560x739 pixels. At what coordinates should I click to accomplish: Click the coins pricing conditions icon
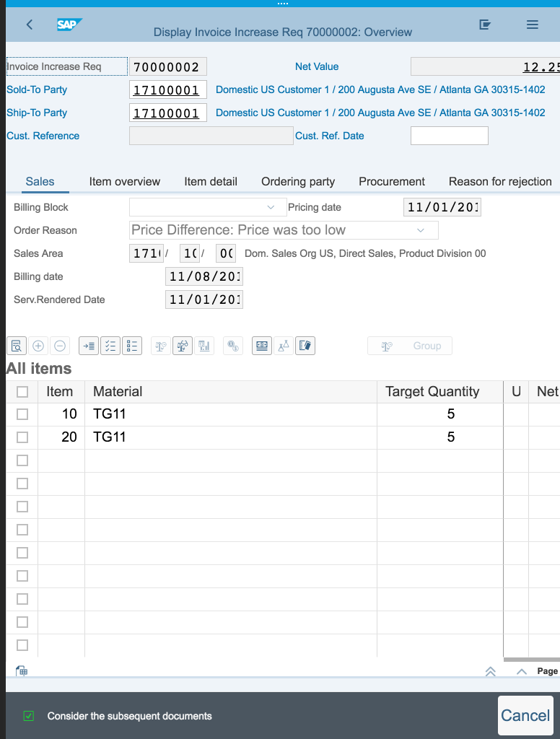(233, 346)
